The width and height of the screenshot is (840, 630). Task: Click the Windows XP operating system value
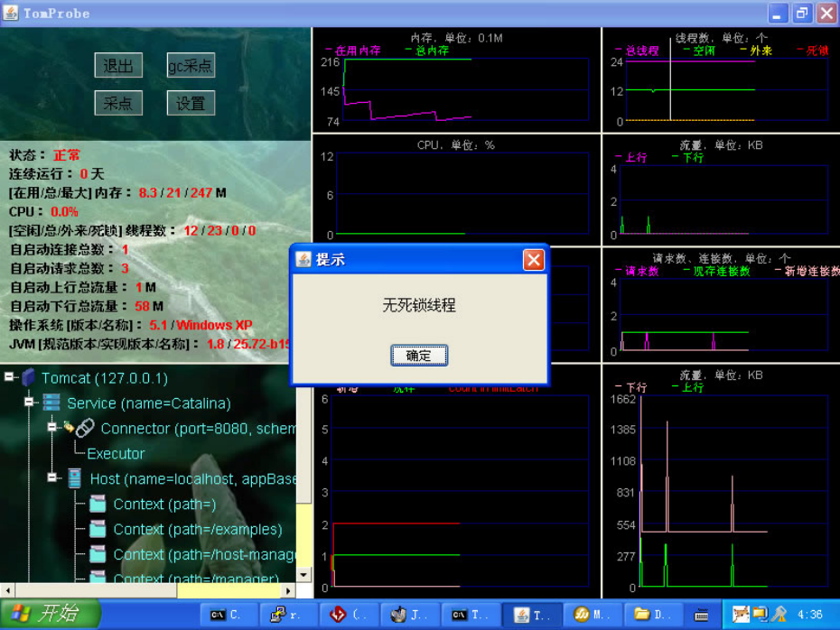coord(214,325)
